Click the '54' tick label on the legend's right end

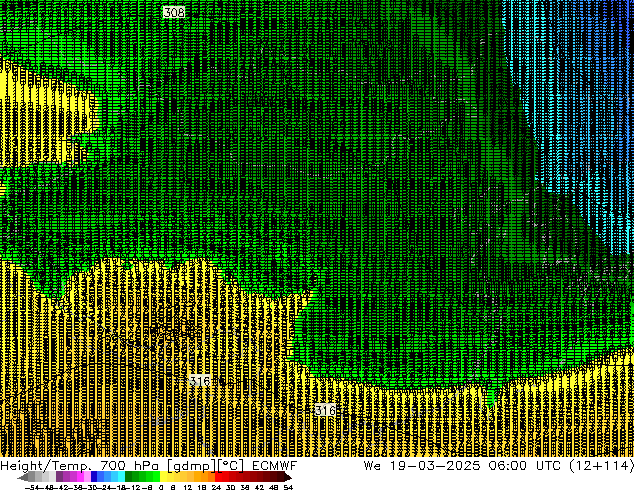[x=287, y=488]
